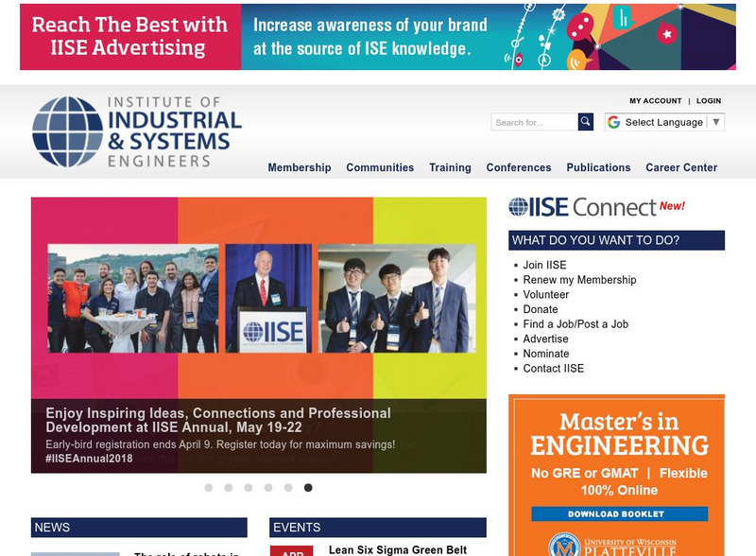This screenshot has height=556, width=756.
Task: Open the Conferences menu
Action: (x=518, y=167)
